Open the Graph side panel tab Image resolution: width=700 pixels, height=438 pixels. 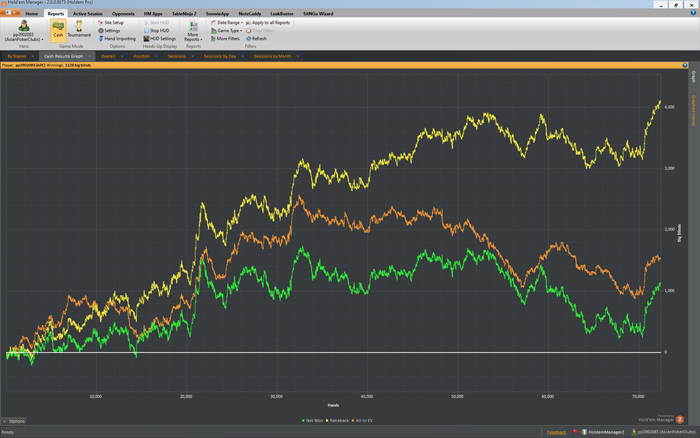693,77
